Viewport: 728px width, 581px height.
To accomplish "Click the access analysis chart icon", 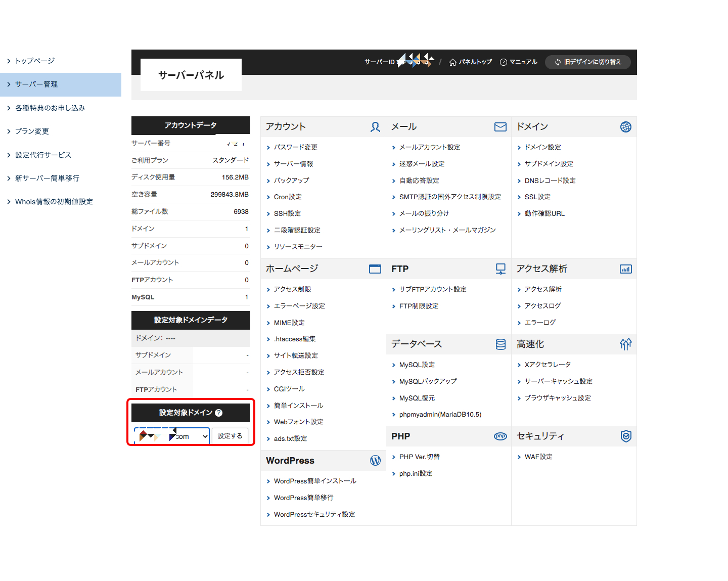I will click(625, 269).
